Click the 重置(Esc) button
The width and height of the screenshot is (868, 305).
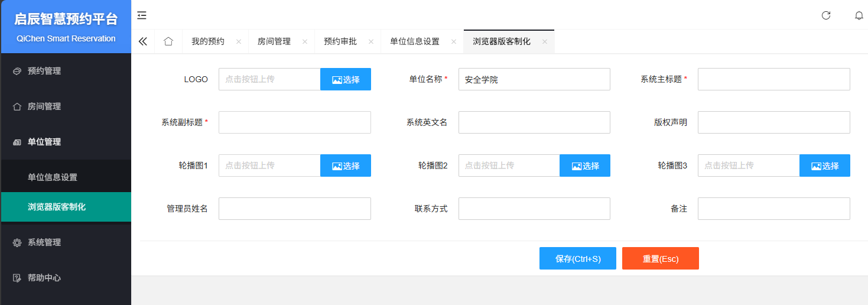point(660,259)
